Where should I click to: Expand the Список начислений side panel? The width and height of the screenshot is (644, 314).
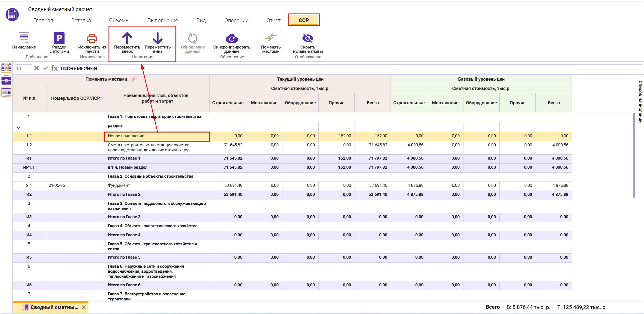640,102
